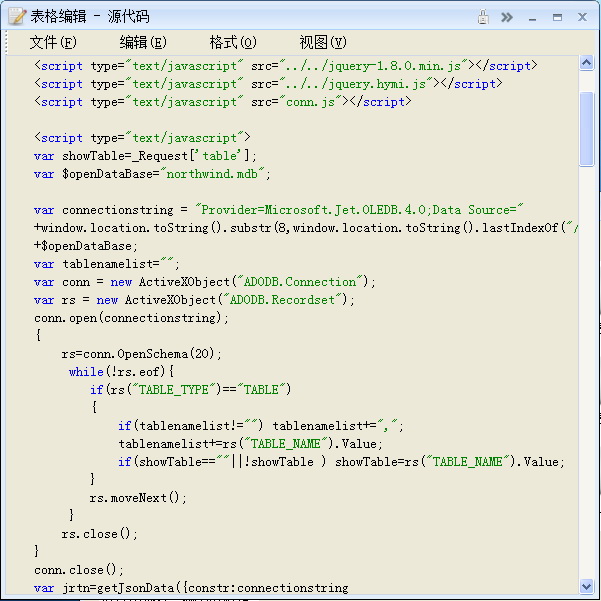This screenshot has width=601, height=601.
Task: Click the line "var showTable=_Request['table'];"
Action: click(145, 156)
